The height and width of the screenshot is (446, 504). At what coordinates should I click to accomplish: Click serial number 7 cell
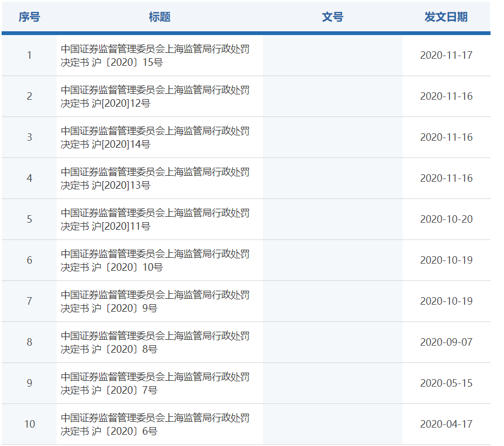click(29, 301)
